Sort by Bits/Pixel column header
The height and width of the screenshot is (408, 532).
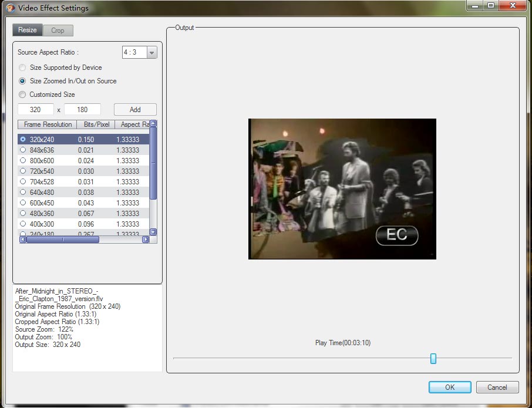click(96, 124)
